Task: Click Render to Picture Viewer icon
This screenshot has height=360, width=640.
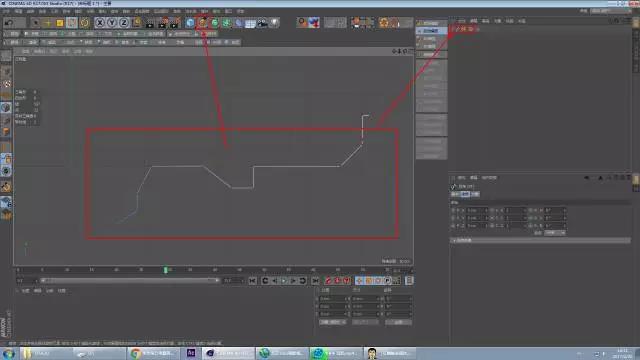Action: click(162, 23)
